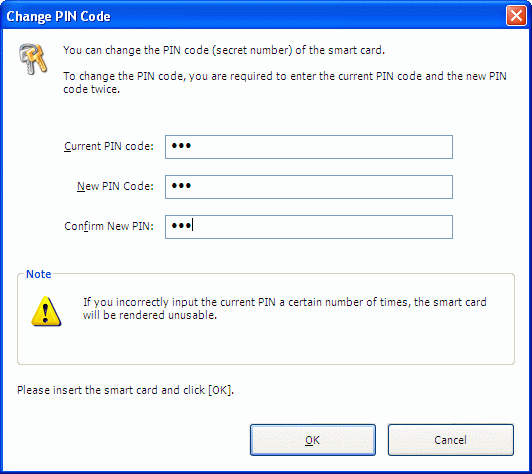The height and width of the screenshot is (474, 532).
Task: Confirm the PIN change with OK
Action: coord(313,440)
